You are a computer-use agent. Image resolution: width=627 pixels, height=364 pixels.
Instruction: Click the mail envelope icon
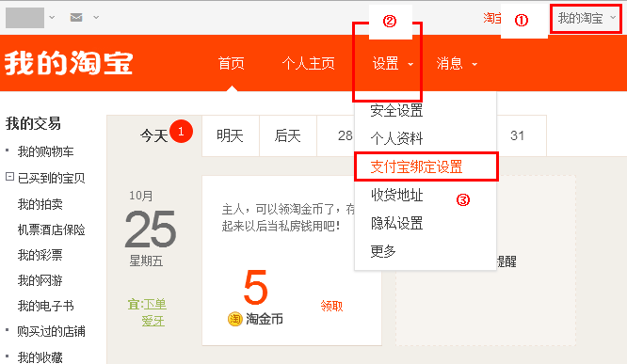(76, 17)
